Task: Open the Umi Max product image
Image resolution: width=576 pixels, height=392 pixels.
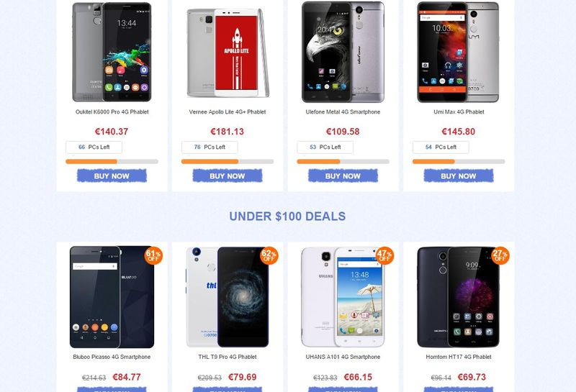Action: 458,52
